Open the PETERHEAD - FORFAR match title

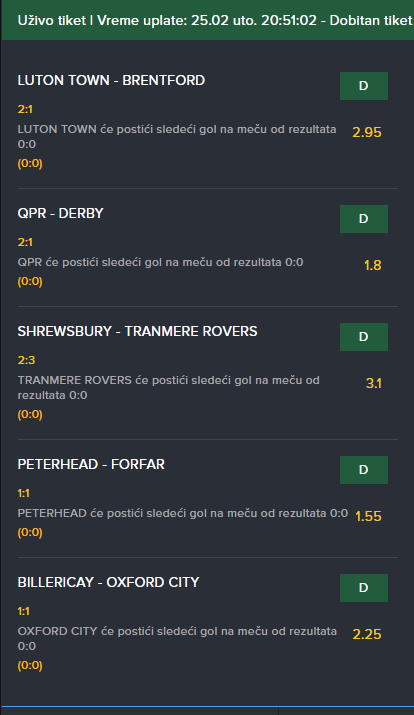click(x=91, y=464)
